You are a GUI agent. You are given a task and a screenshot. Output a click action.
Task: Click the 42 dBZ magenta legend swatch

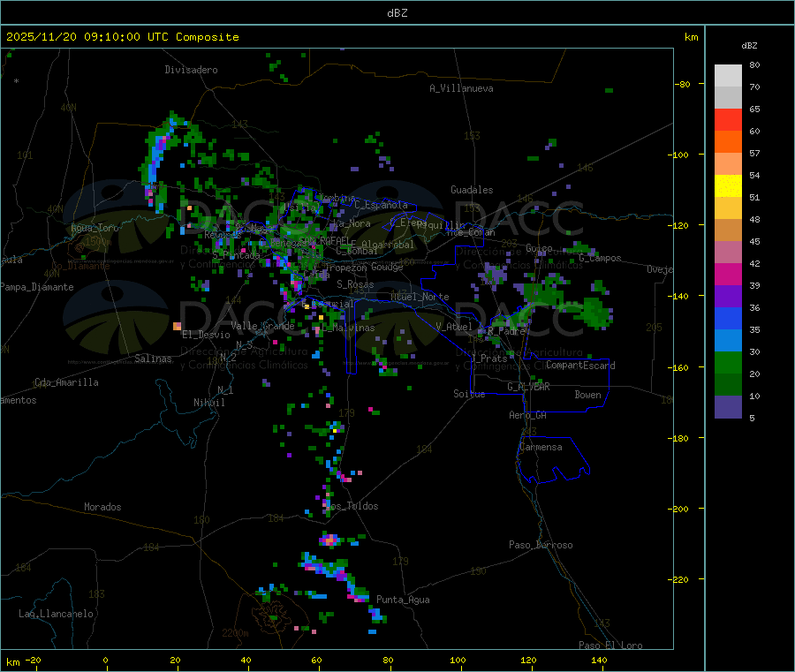(728, 274)
